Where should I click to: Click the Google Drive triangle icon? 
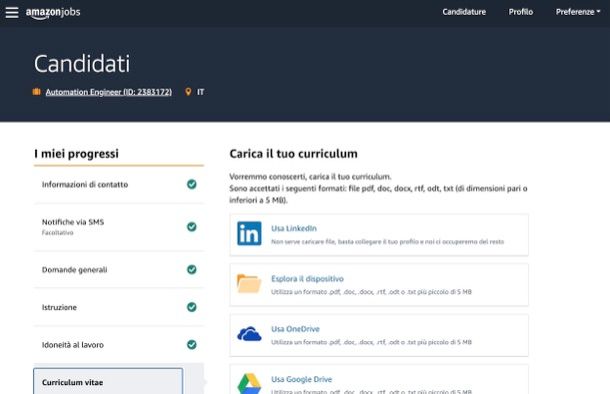pyautogui.click(x=249, y=383)
